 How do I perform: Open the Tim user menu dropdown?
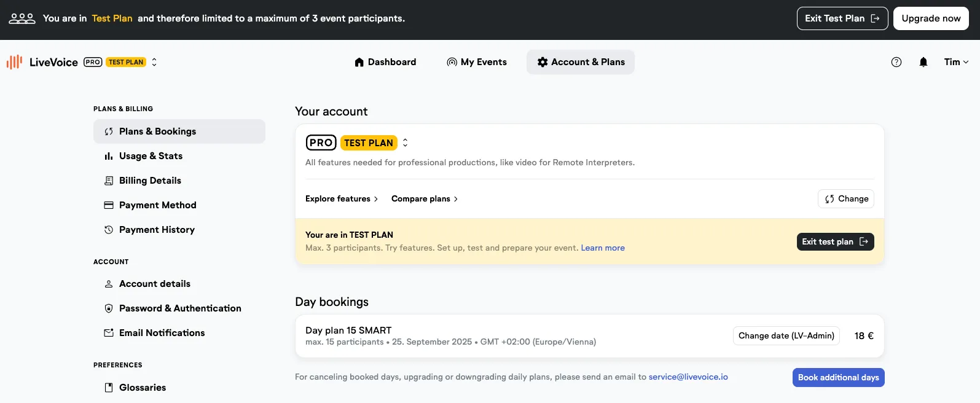[x=956, y=62]
